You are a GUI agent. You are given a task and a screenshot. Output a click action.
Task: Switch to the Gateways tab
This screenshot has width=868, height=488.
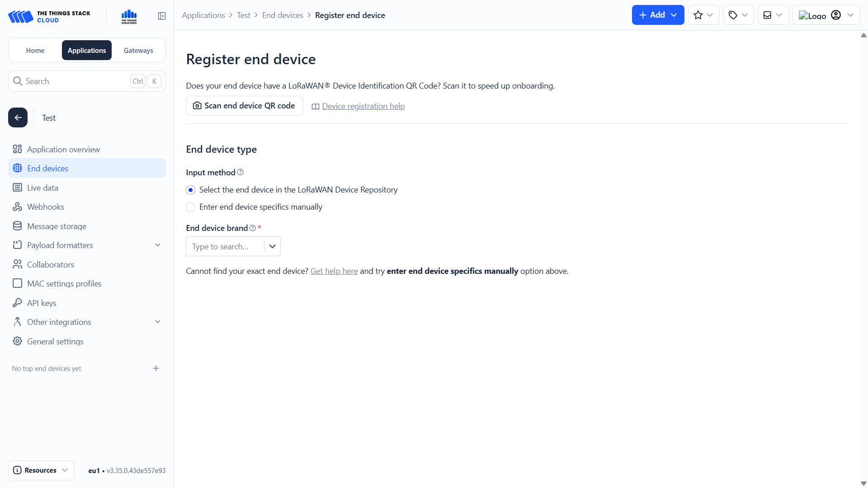tap(138, 50)
